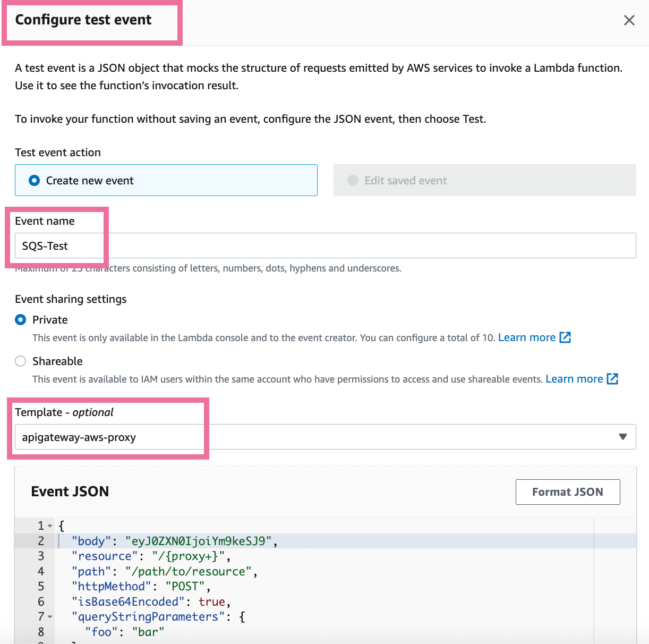The image size is (649, 644).
Task: Click the body value in the JSON editor
Action: click(198, 541)
